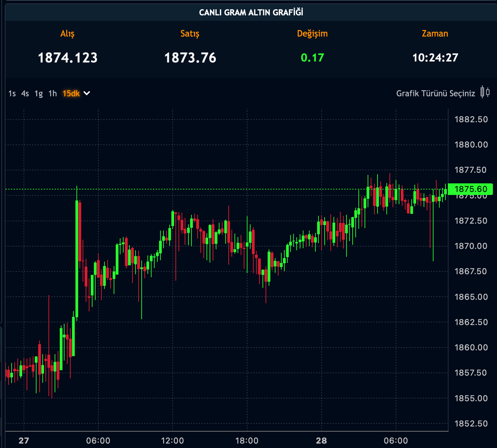Expand the timeframe chevron next to 15dk
497x448 pixels.
[x=87, y=93]
